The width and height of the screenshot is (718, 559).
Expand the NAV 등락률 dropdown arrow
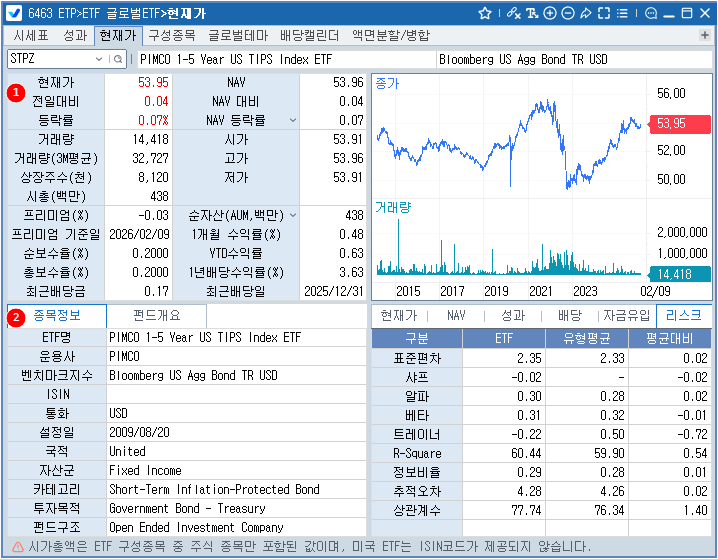tap(292, 120)
